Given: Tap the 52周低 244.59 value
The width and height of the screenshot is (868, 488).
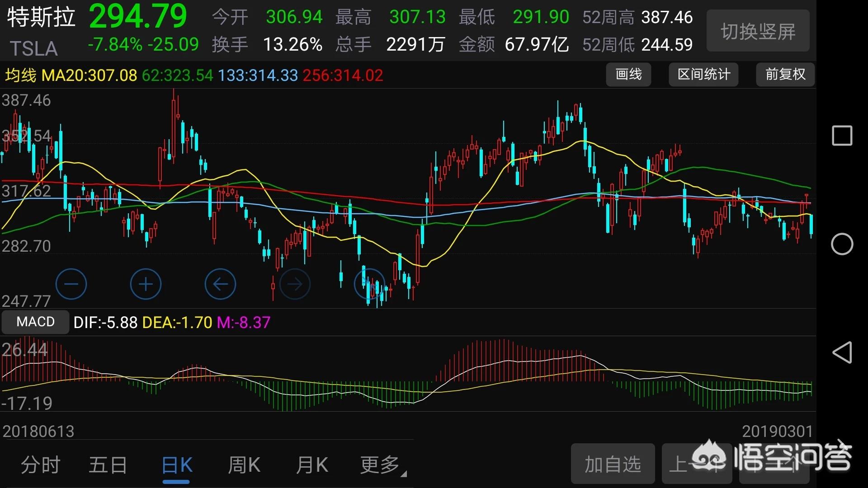Looking at the screenshot, I should click(x=637, y=44).
